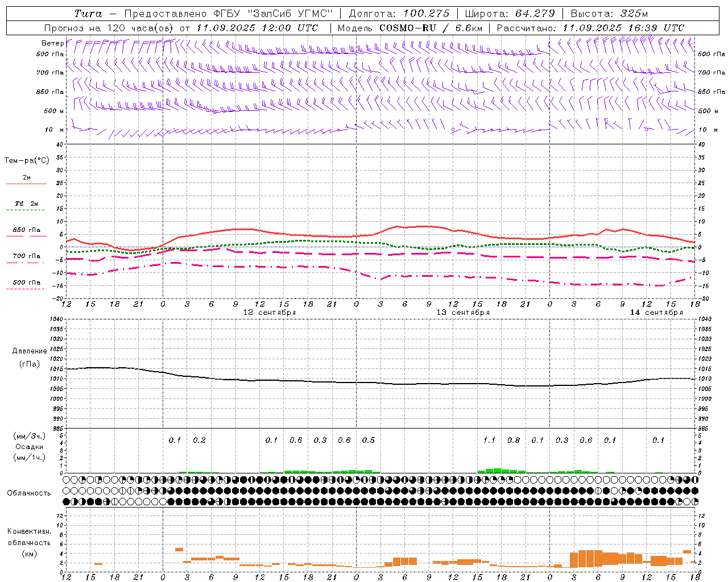Click the station name "Tura" in header
The width and height of the screenshot is (728, 582).
click(88, 14)
